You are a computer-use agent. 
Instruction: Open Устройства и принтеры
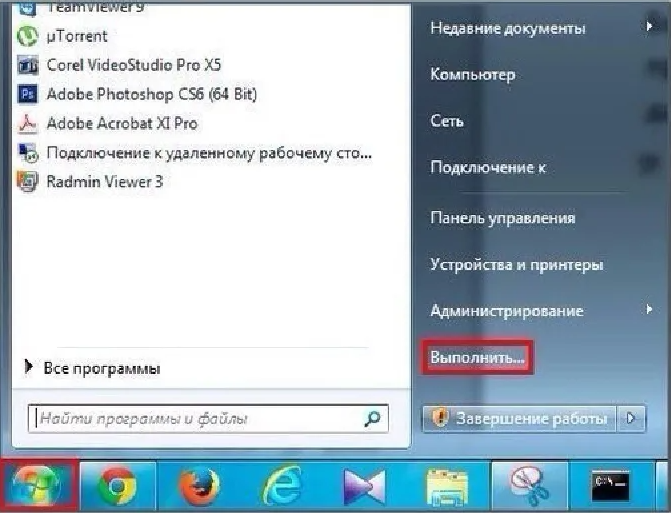point(517,265)
